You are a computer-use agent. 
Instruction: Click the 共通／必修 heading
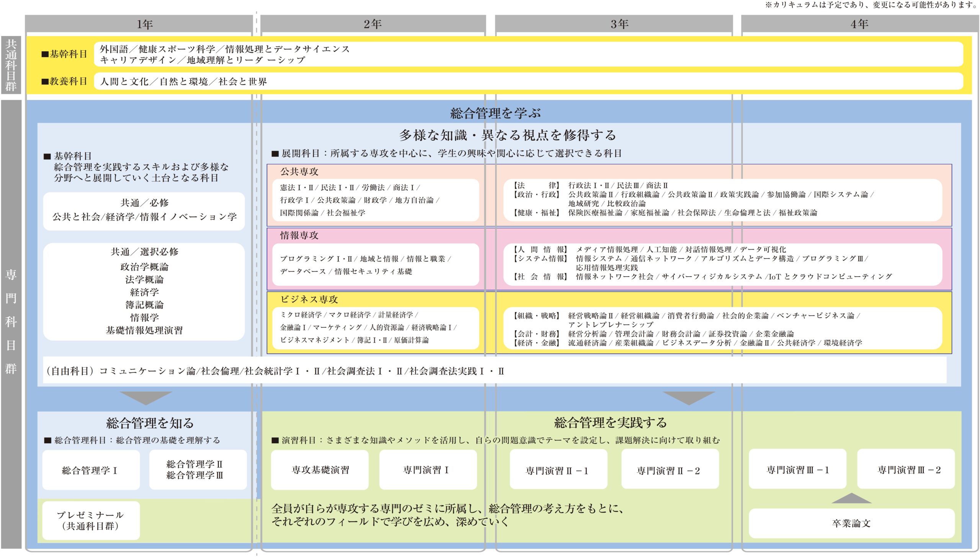[x=145, y=203]
